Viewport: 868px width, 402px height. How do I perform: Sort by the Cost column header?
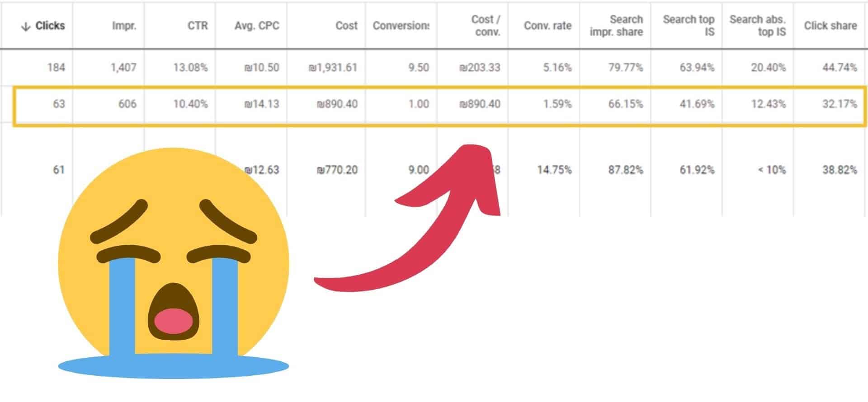coord(346,26)
